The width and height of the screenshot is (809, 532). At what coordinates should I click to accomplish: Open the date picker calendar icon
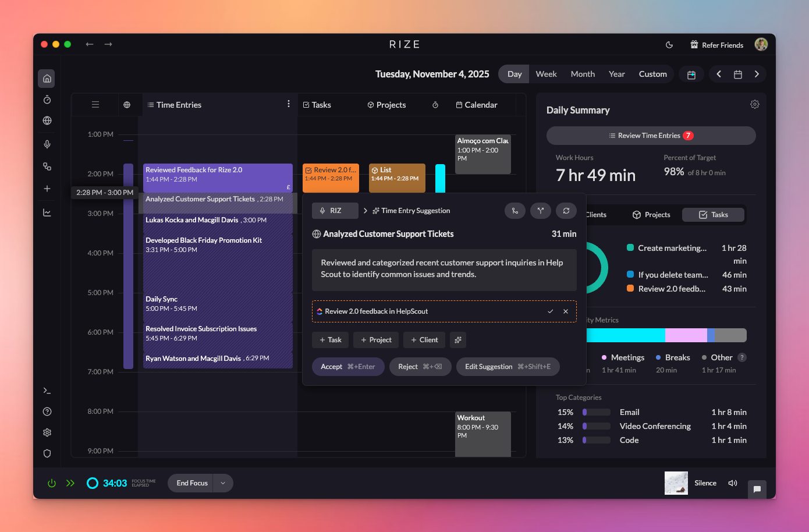(737, 75)
